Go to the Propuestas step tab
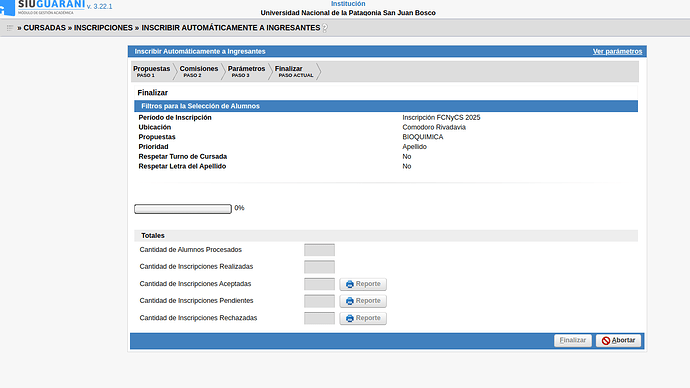 pos(151,71)
